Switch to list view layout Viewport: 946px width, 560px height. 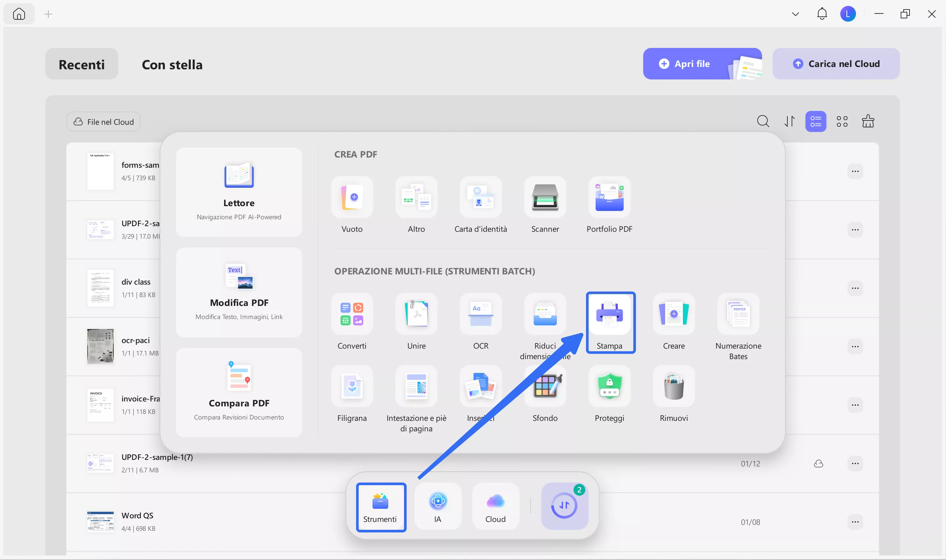(815, 121)
